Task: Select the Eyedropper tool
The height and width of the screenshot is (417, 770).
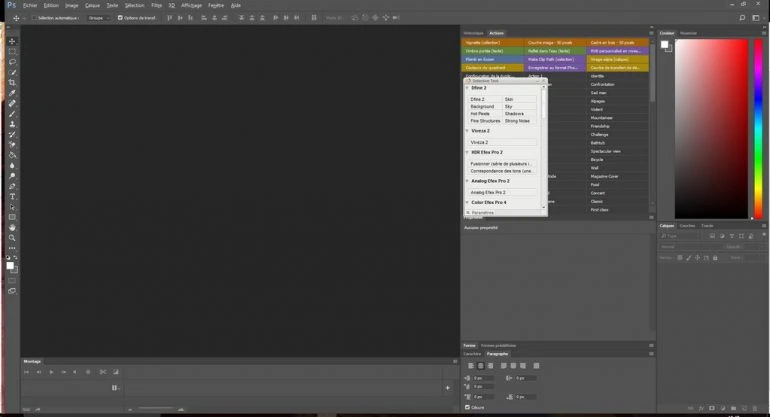Action: coord(12,93)
